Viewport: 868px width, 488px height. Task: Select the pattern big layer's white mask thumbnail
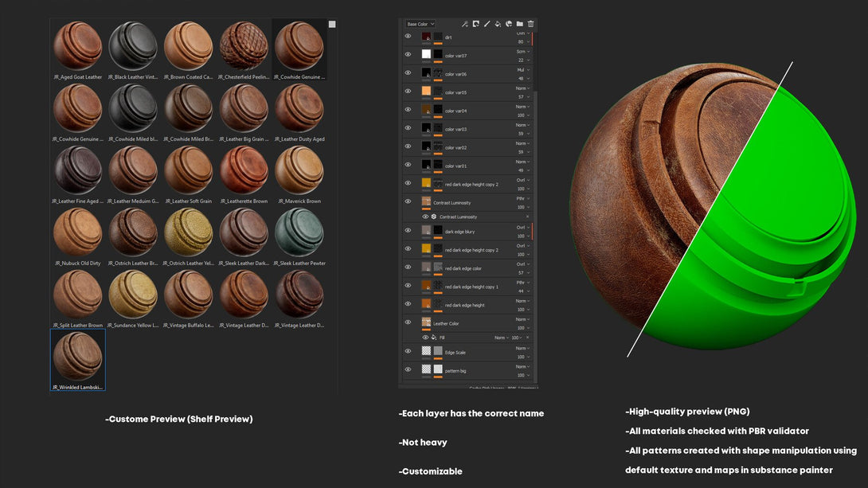(x=438, y=369)
